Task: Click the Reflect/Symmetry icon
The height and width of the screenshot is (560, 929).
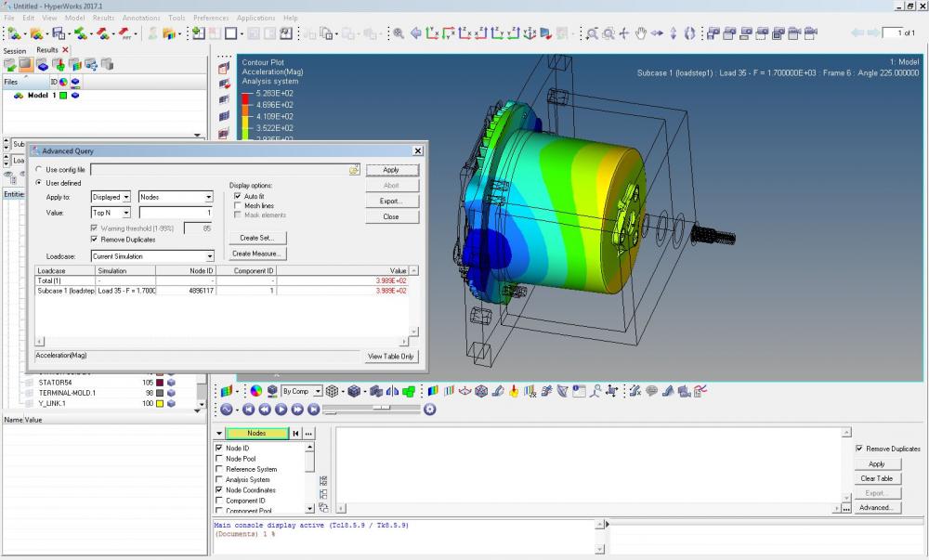Action: pyautogui.click(x=392, y=391)
